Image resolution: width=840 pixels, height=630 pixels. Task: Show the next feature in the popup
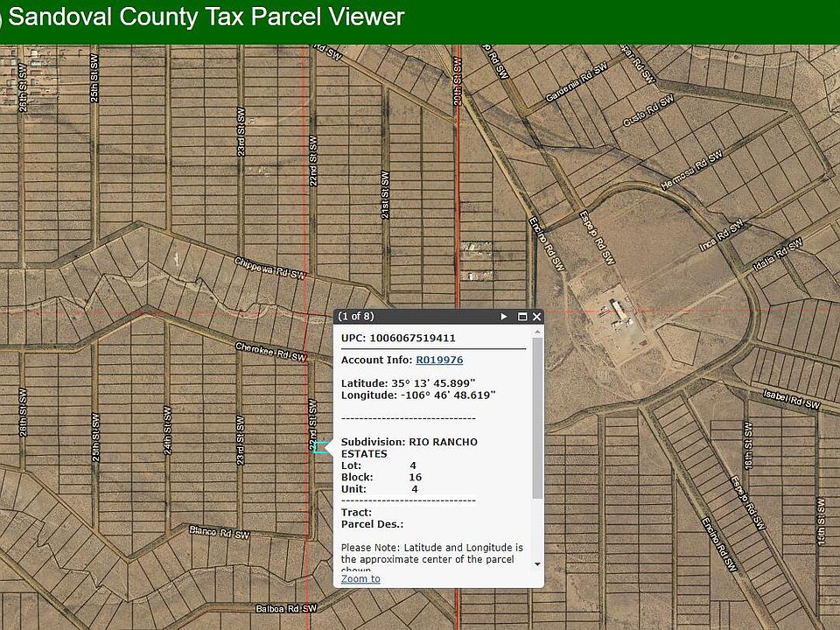click(504, 317)
